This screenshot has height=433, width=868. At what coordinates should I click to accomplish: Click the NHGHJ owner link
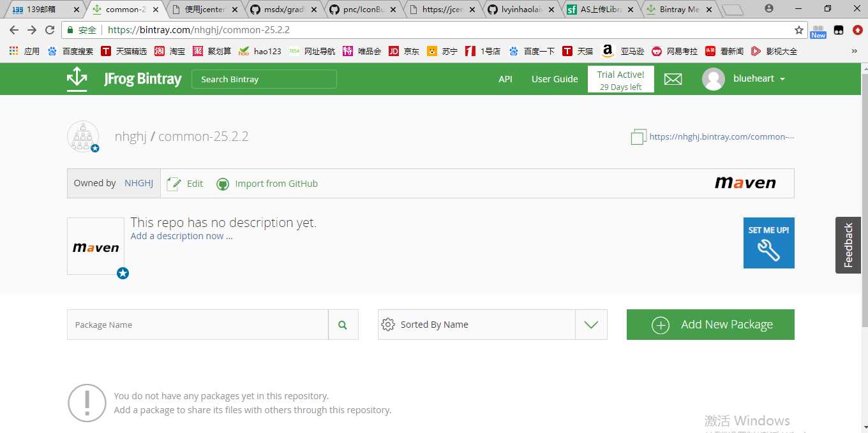point(138,183)
